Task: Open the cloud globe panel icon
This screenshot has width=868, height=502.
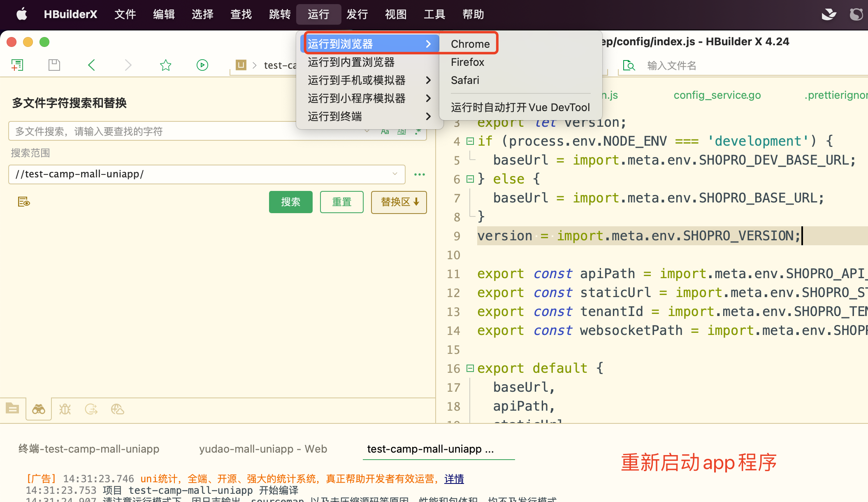Action: (x=117, y=409)
